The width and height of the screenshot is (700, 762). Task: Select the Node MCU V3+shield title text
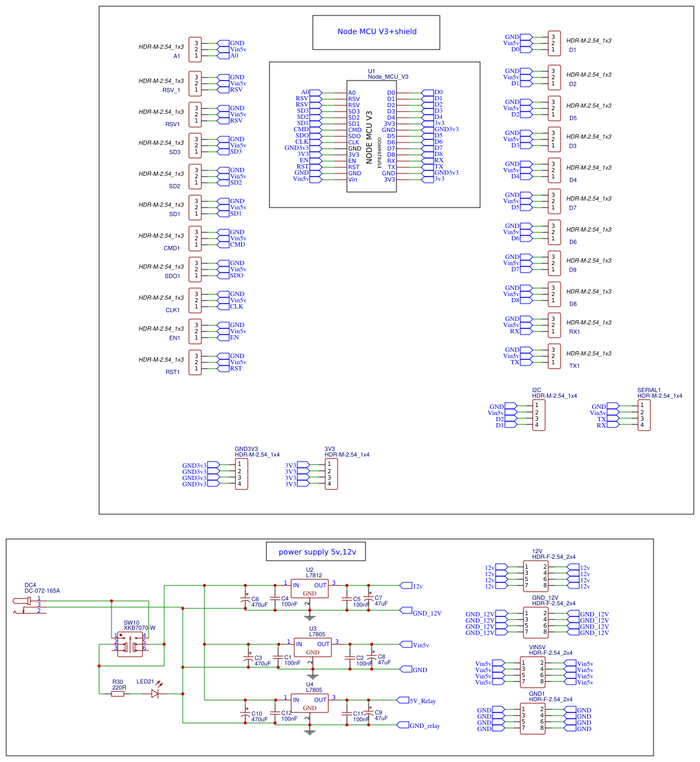point(376,32)
